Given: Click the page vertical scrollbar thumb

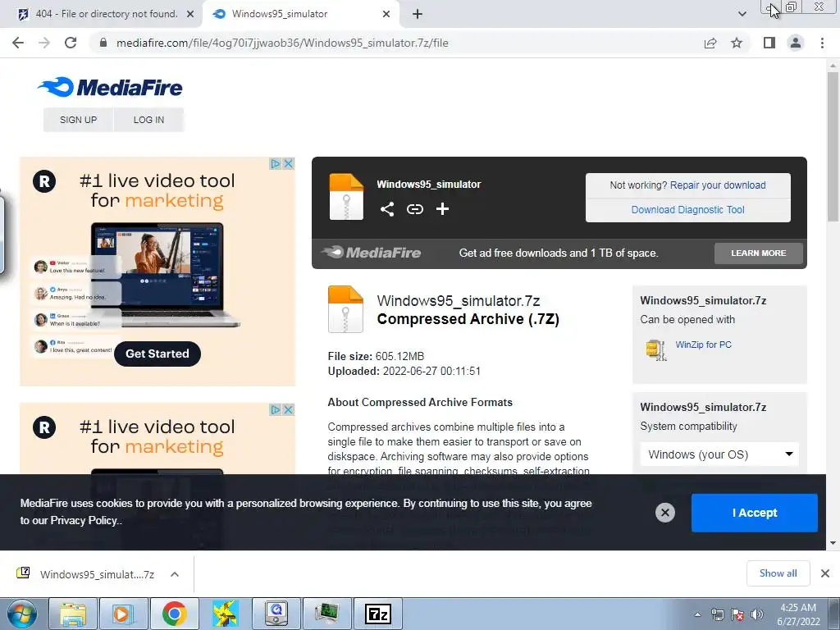Looking at the screenshot, I should point(833,146).
